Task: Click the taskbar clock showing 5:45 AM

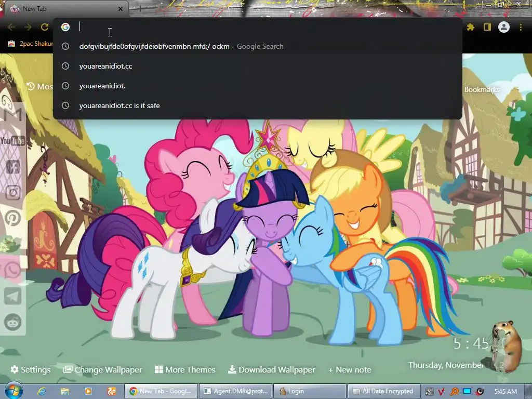Action: point(506,391)
